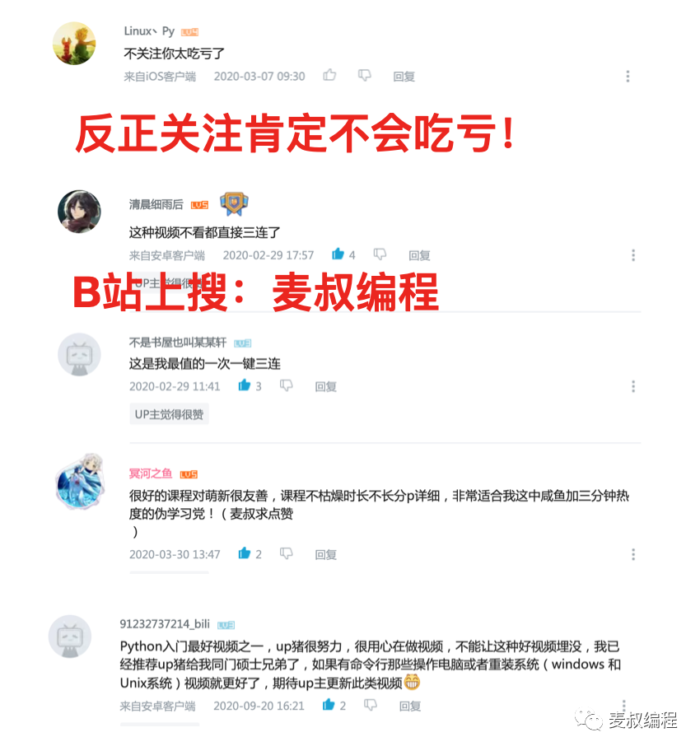Click the UP主觉得很赞 tag
Screen dimensions: 700x751
pyautogui.click(x=169, y=414)
